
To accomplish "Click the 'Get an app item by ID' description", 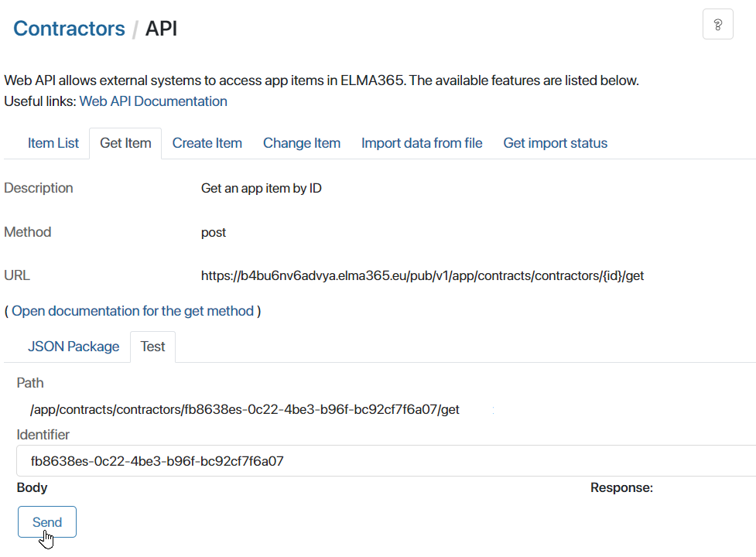I will pos(262,188).
